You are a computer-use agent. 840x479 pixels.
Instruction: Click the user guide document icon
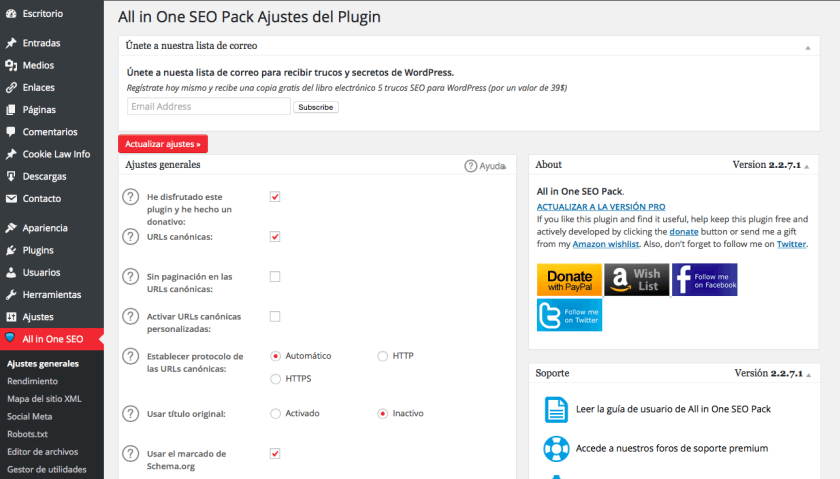click(x=556, y=410)
